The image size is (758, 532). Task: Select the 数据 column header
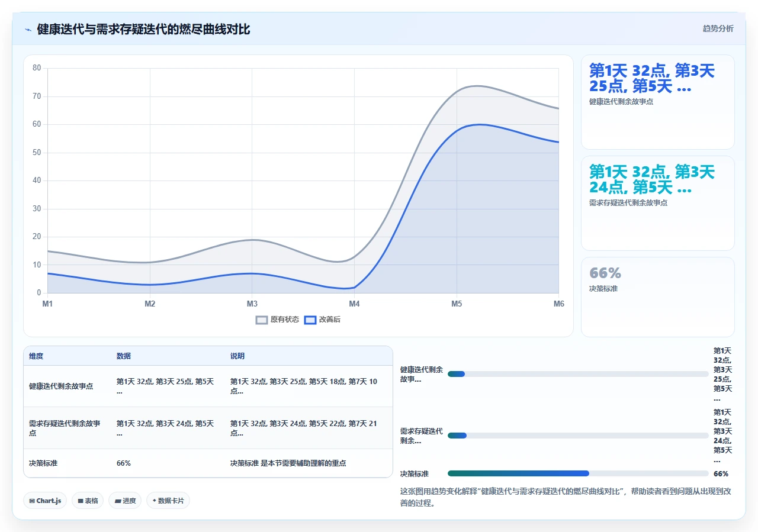point(124,356)
